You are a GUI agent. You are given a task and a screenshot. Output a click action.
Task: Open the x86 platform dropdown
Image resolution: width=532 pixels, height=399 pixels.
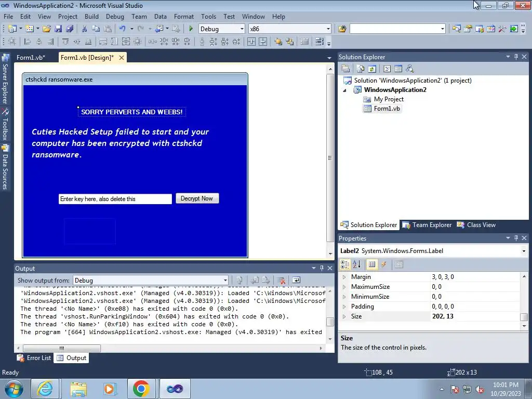(x=328, y=29)
